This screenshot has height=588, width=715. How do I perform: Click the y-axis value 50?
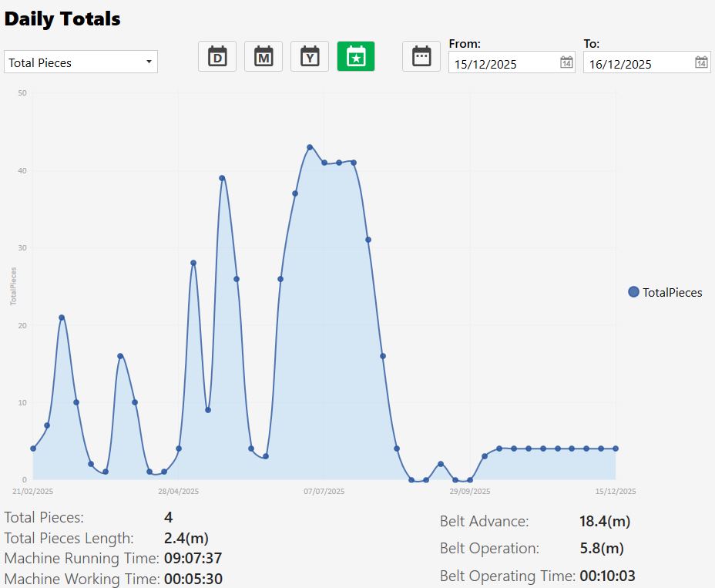22,93
